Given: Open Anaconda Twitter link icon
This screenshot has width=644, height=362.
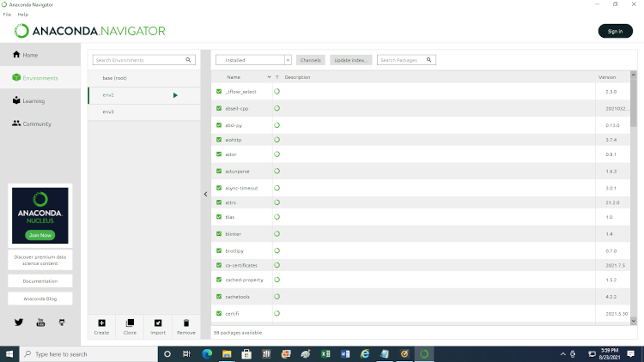Looking at the screenshot, I should tap(19, 323).
